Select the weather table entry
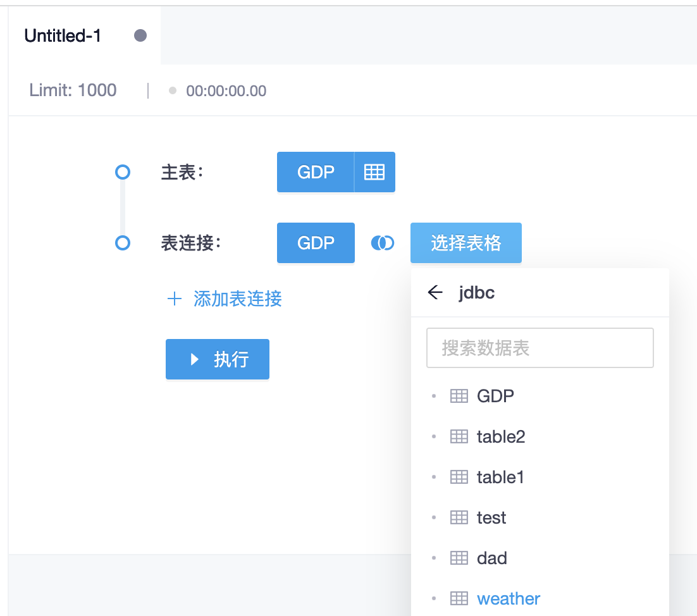This screenshot has height=616, width=697. [x=509, y=598]
